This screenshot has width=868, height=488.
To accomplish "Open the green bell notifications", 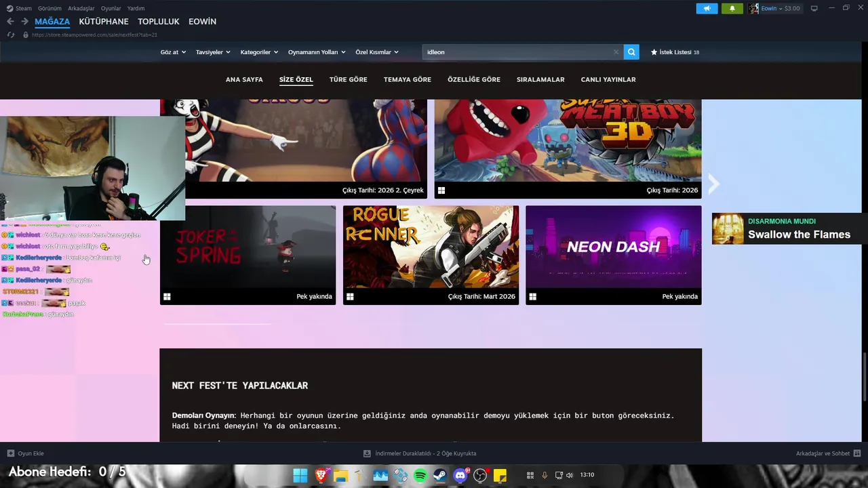I will click(732, 8).
